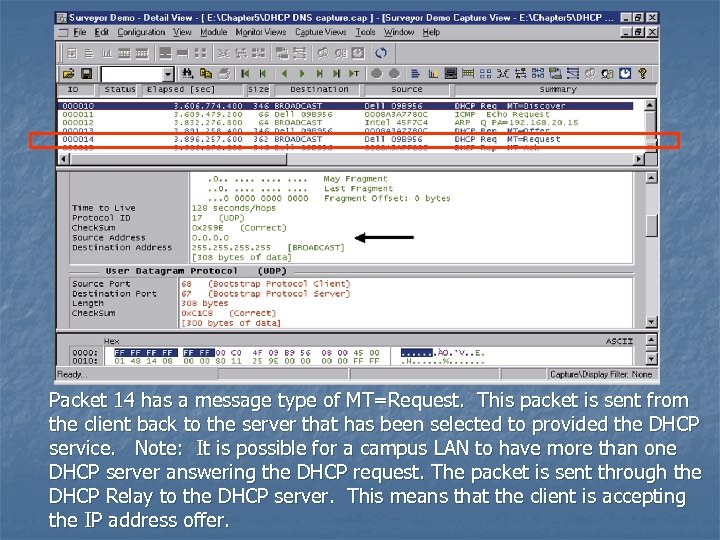Click the detail pane scroll down arrow
The width and height of the screenshot is (720, 540).
(651, 321)
